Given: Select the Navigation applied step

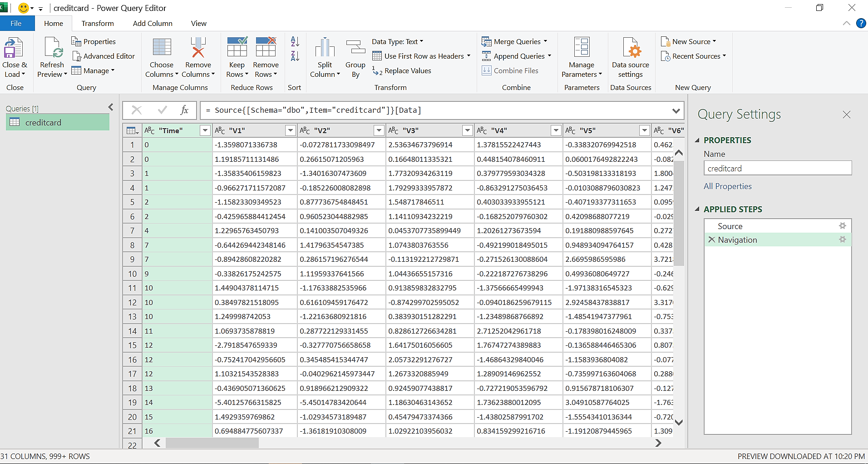Looking at the screenshot, I should coord(778,239).
